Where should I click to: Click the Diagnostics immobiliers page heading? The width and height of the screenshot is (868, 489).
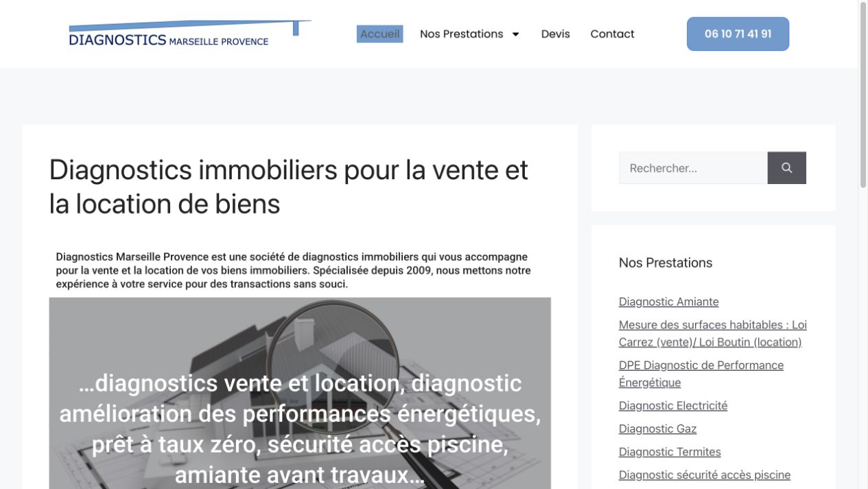coord(288,186)
